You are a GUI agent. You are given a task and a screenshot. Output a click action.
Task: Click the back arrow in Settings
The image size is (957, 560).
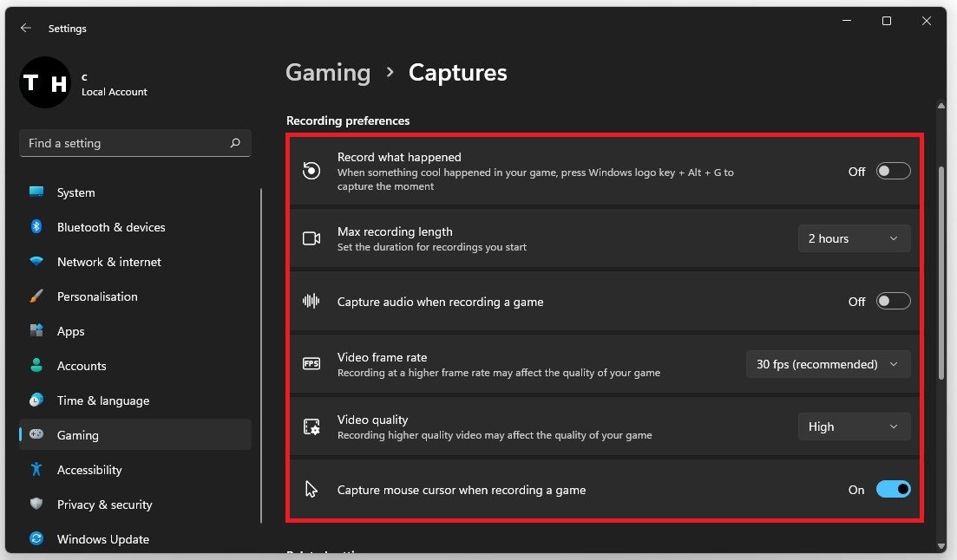(26, 28)
